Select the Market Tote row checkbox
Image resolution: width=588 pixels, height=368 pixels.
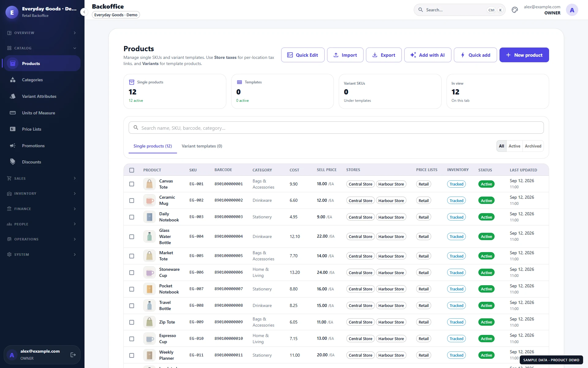point(132,256)
